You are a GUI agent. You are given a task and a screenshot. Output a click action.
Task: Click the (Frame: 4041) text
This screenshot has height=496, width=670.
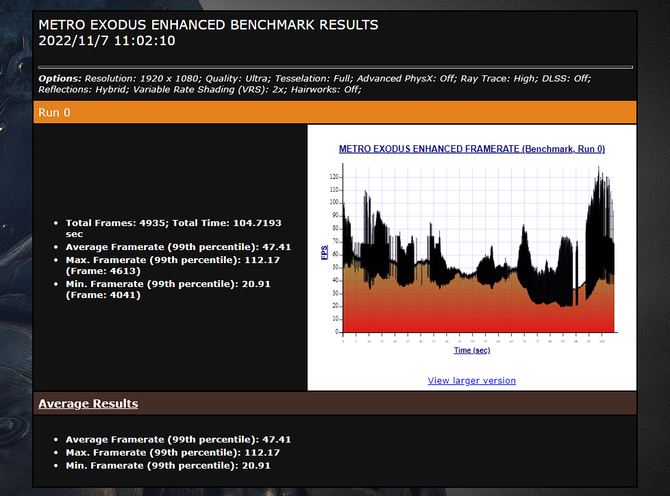pyautogui.click(x=103, y=295)
